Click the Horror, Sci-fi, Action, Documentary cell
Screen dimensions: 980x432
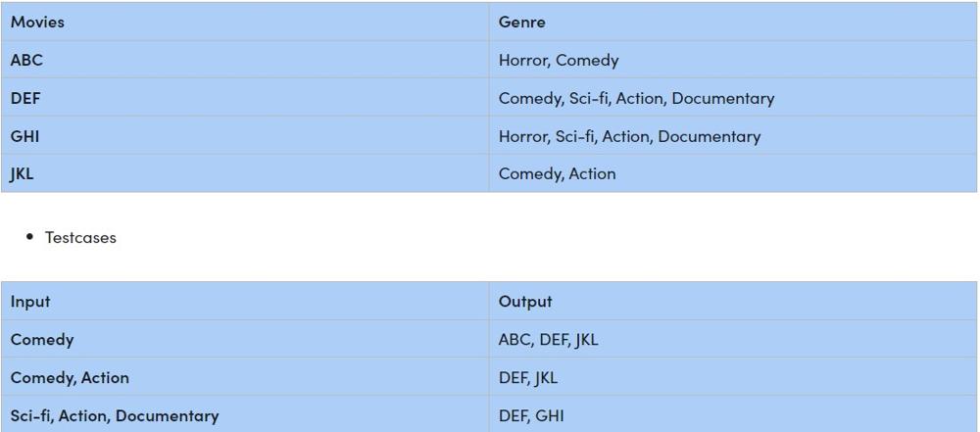click(732, 135)
